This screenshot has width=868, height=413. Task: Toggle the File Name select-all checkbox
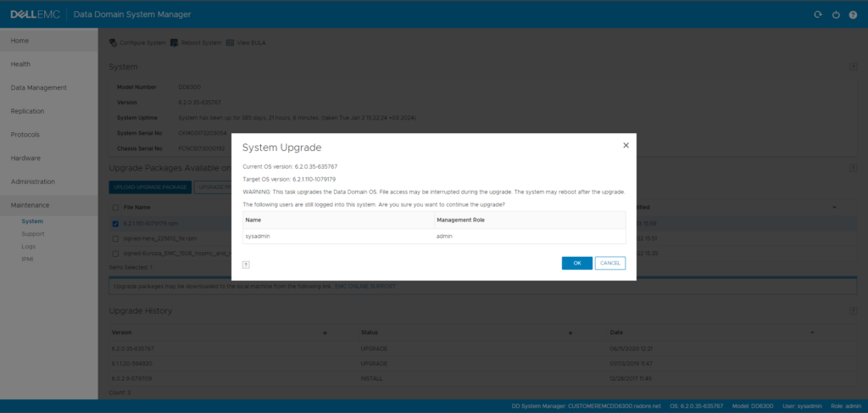pyautogui.click(x=116, y=207)
